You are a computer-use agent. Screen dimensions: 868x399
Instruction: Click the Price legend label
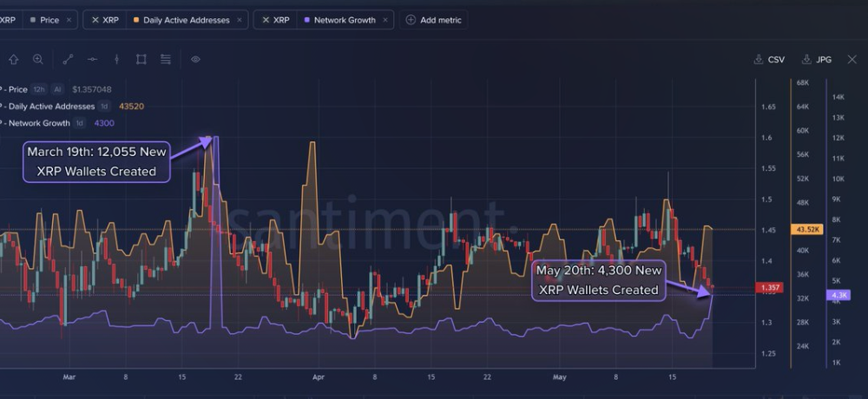click(17, 89)
